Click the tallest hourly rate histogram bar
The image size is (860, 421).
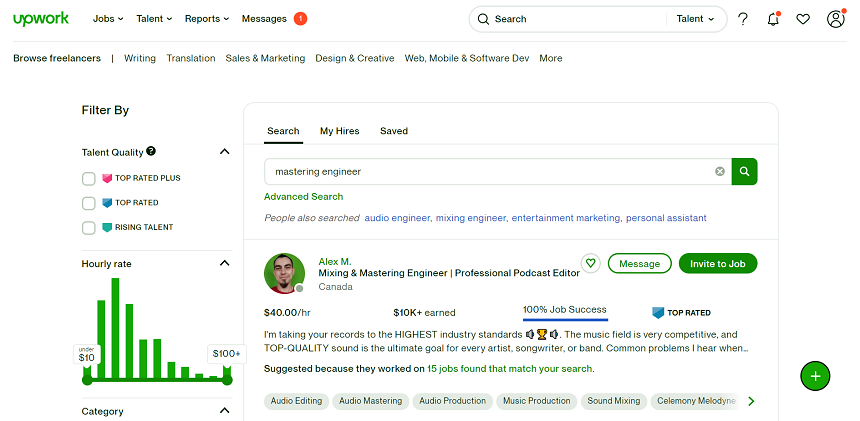115,328
